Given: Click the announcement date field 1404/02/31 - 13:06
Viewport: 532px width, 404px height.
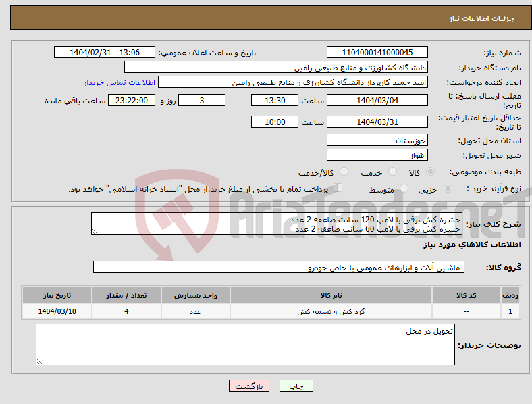Looking at the screenshot, I should pos(105,52).
